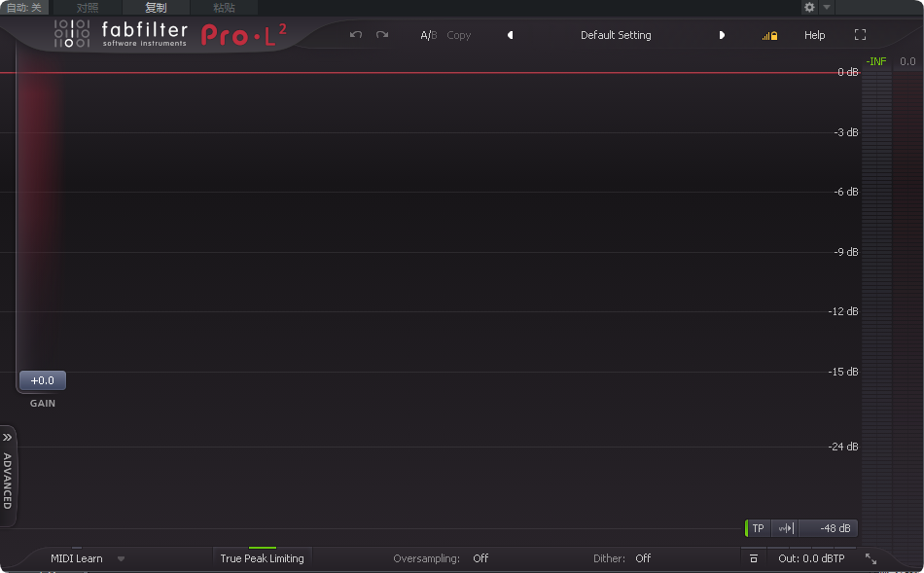Toggle A/B state comparison
This screenshot has width=924, height=573.
click(428, 35)
